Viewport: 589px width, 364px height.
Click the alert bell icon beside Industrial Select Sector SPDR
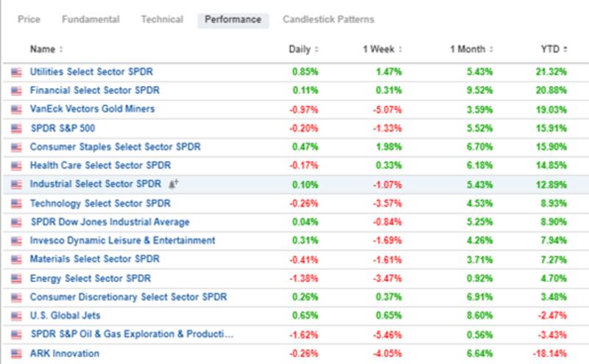(x=174, y=184)
